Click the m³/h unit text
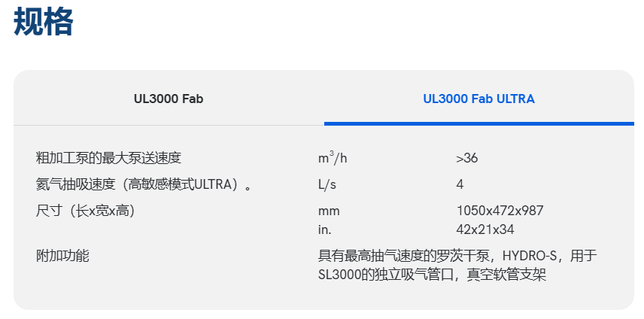 [333, 158]
